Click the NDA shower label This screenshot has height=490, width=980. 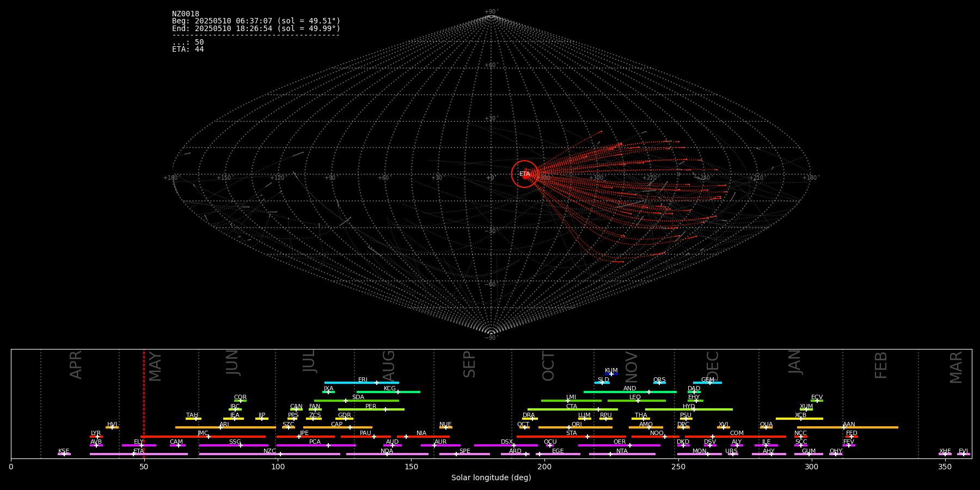(387, 451)
